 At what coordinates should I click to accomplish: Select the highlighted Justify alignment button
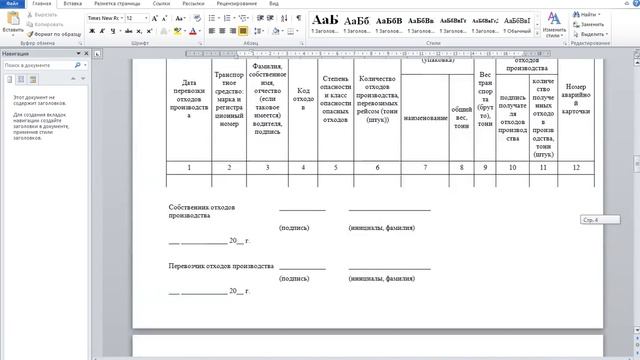pyautogui.click(x=243, y=31)
